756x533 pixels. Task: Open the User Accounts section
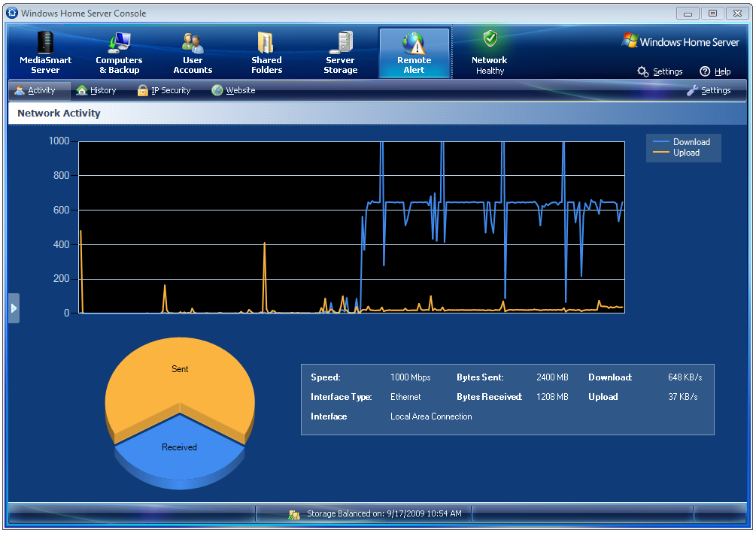[193, 53]
